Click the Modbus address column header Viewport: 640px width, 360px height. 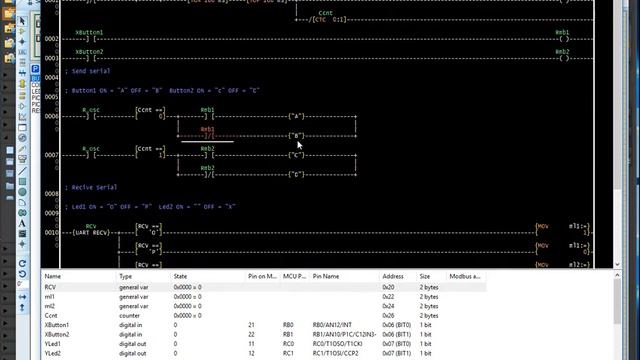pos(466,276)
